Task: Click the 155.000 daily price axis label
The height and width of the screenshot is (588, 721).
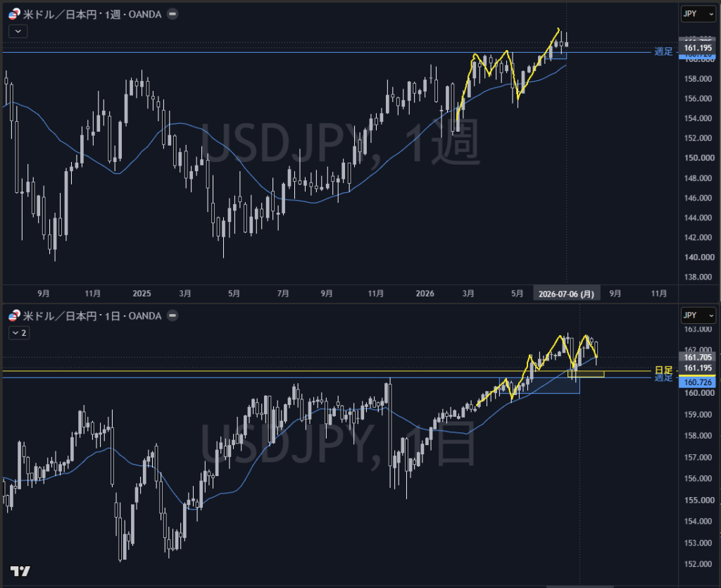Action: tap(699, 500)
